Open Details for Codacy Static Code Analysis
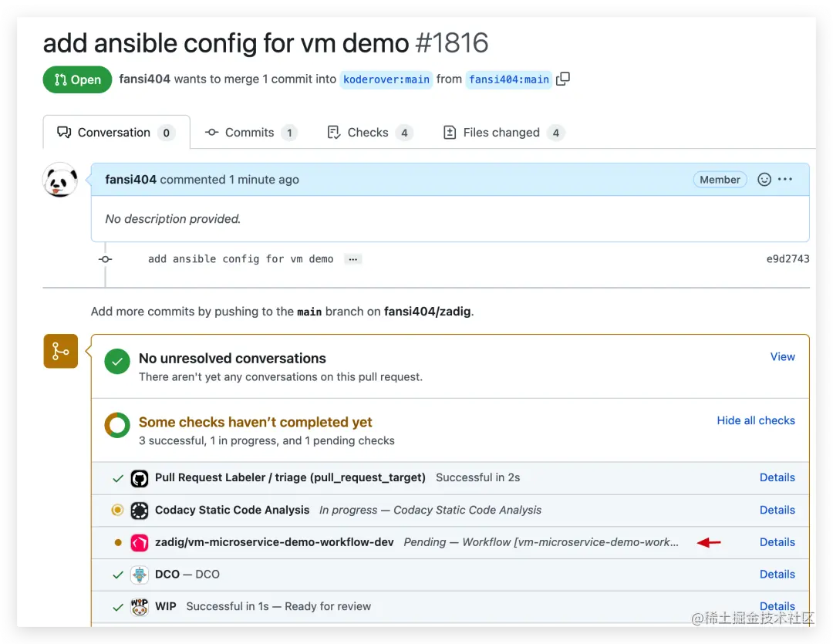The height and width of the screenshot is (644, 833). (x=777, y=510)
